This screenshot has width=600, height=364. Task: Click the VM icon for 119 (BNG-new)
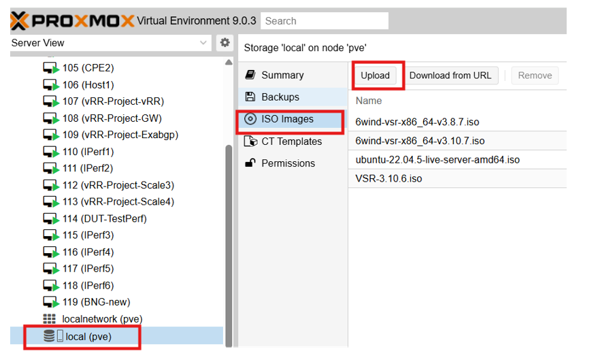click(51, 302)
